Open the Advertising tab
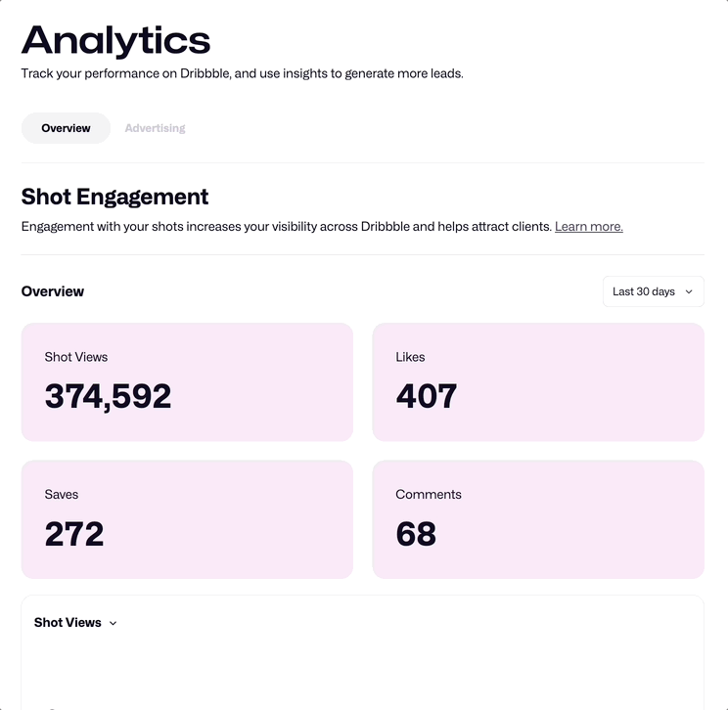Viewport: 728px width, 710px height. pyautogui.click(x=155, y=128)
